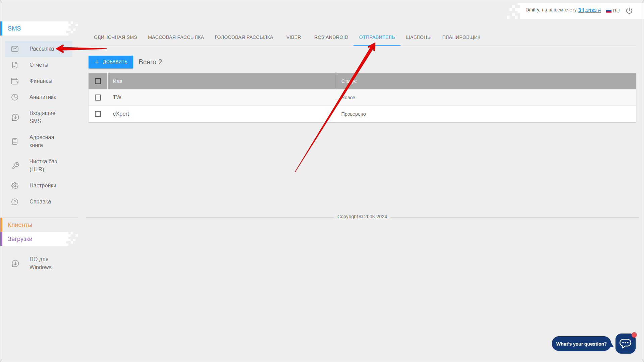The height and width of the screenshot is (362, 644).
Task: Click the wallet icon beside Финансы
Action: (x=15, y=81)
